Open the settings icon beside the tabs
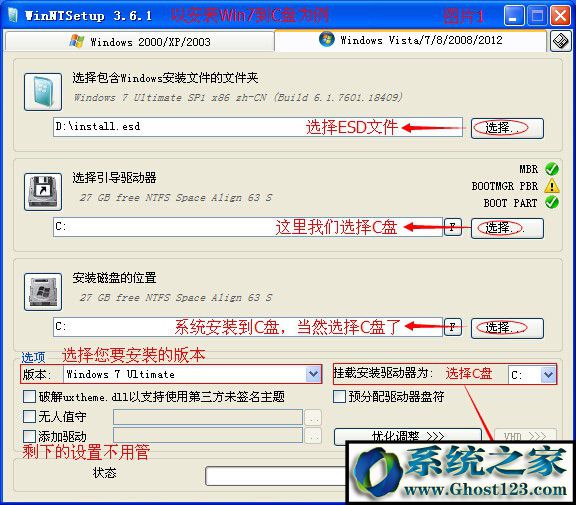Image resolution: width=576 pixels, height=505 pixels. (561, 41)
